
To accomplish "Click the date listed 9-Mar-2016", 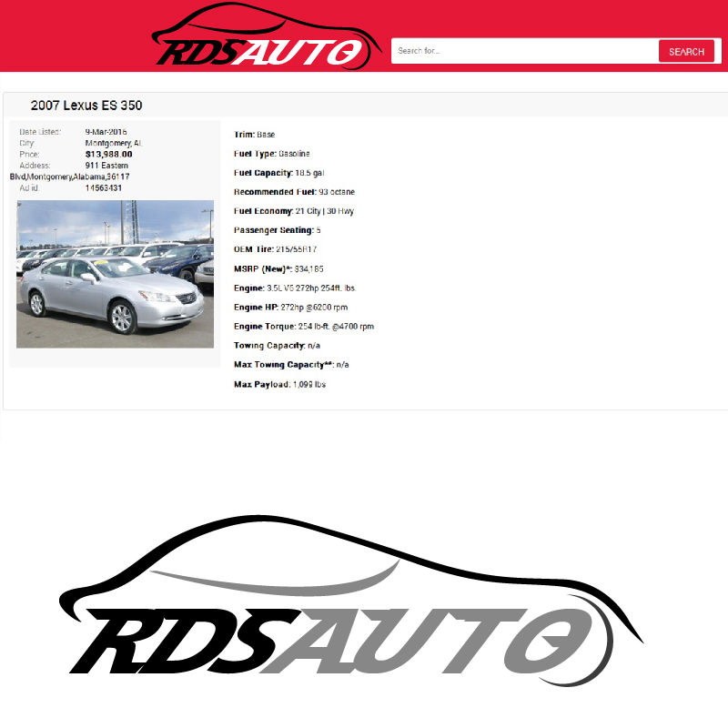I will [106, 132].
